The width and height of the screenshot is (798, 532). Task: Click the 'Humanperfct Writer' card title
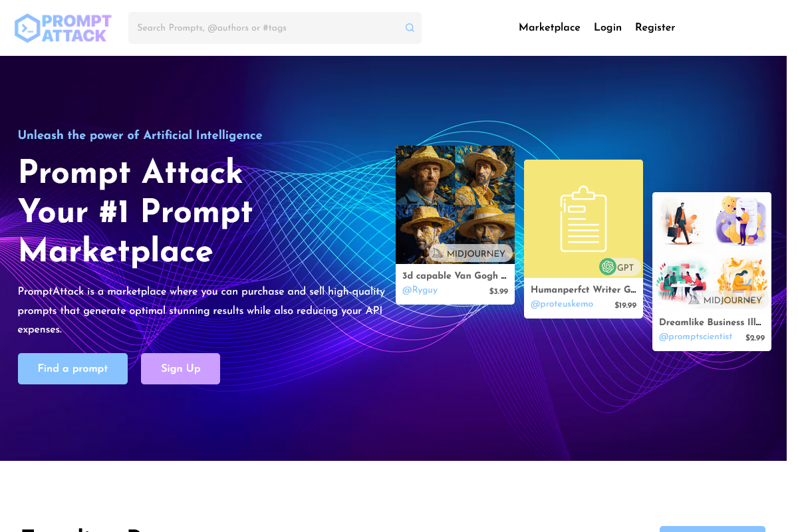coord(583,290)
